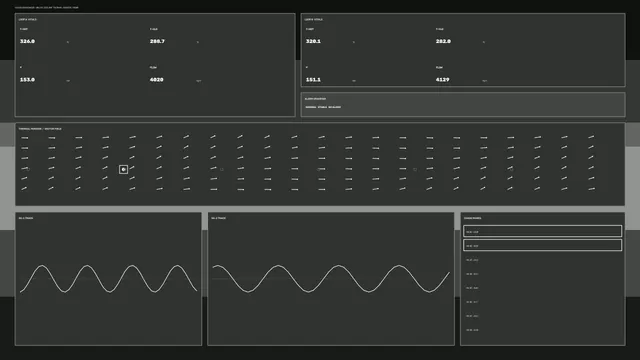Click the status line in the alarm panel
The width and height of the screenshot is (640, 360).
coord(323,107)
